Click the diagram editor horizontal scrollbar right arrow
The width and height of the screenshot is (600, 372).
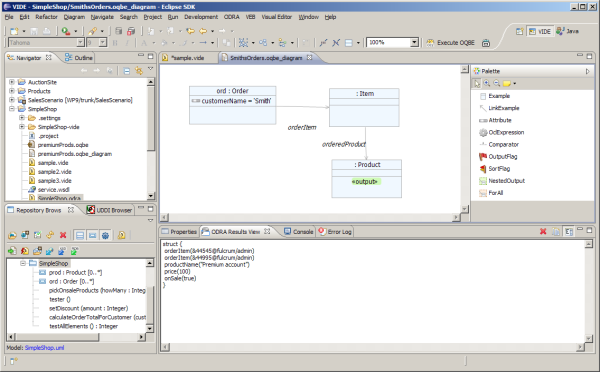click(456, 217)
